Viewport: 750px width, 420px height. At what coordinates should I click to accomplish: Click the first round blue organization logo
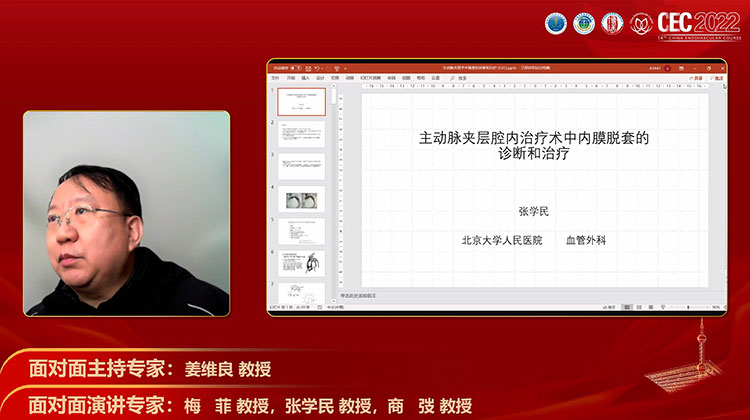pos(556,23)
